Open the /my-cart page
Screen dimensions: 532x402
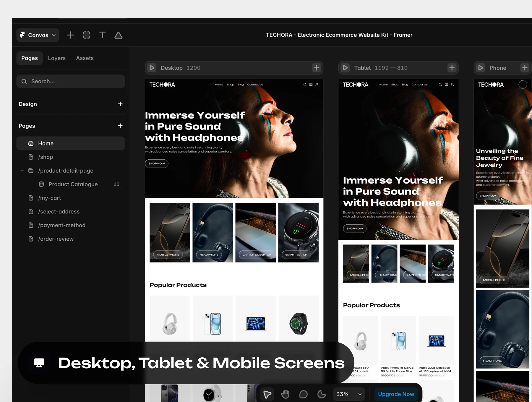point(71,198)
